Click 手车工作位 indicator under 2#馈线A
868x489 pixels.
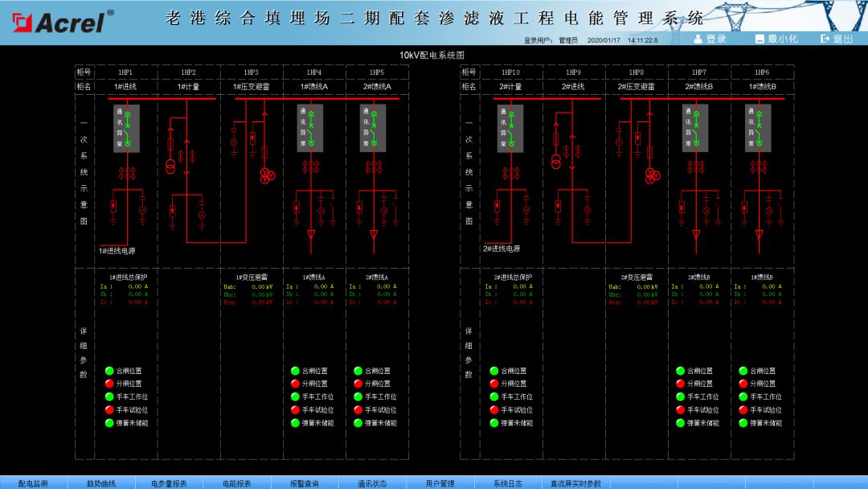pos(358,397)
